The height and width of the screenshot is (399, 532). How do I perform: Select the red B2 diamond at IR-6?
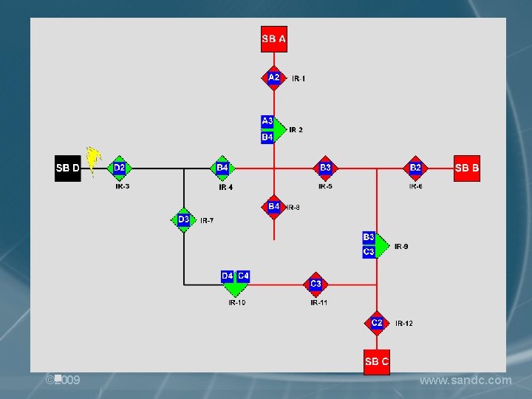tap(415, 168)
